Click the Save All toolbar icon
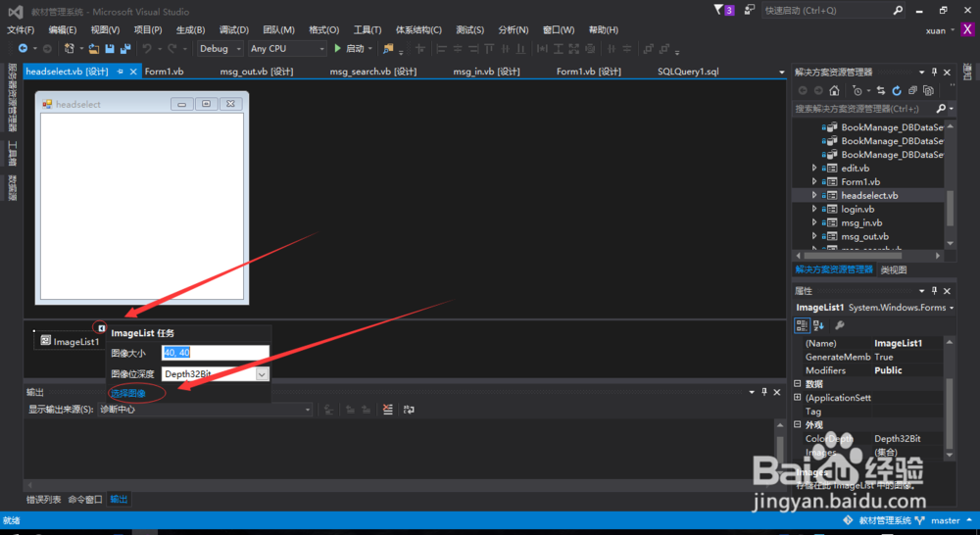 [x=125, y=48]
